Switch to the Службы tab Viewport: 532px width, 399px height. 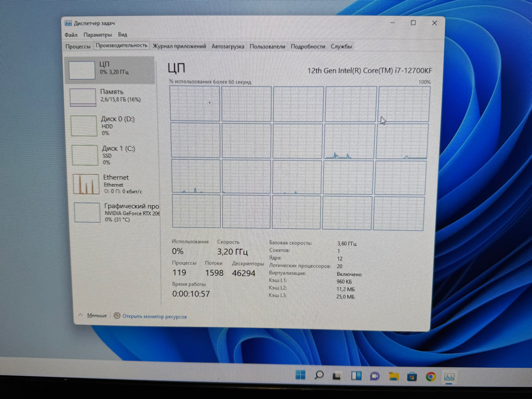341,46
